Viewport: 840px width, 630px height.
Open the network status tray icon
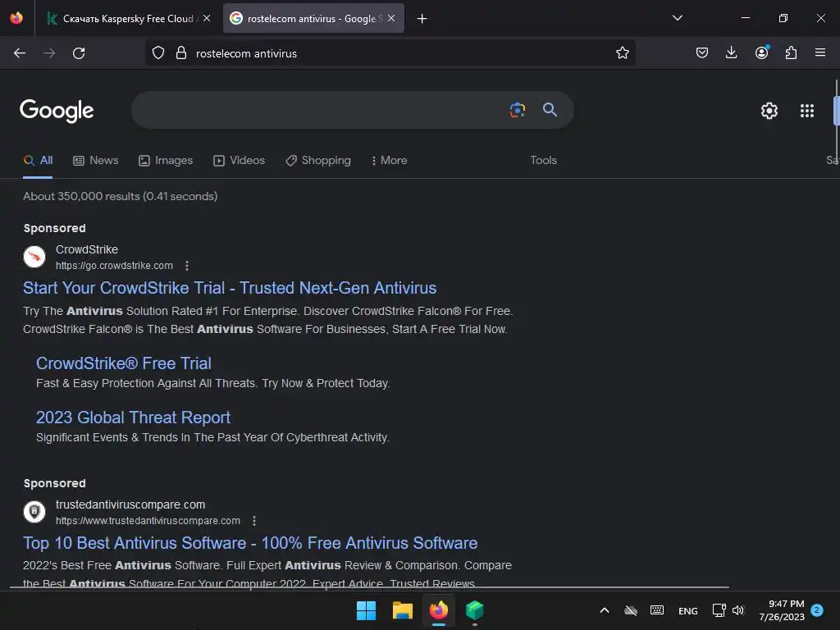point(719,610)
